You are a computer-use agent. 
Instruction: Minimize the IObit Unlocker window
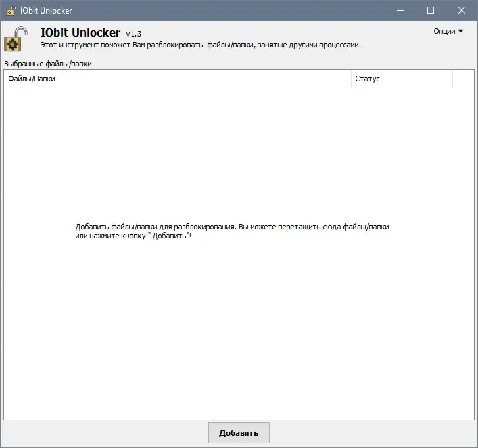[x=400, y=10]
